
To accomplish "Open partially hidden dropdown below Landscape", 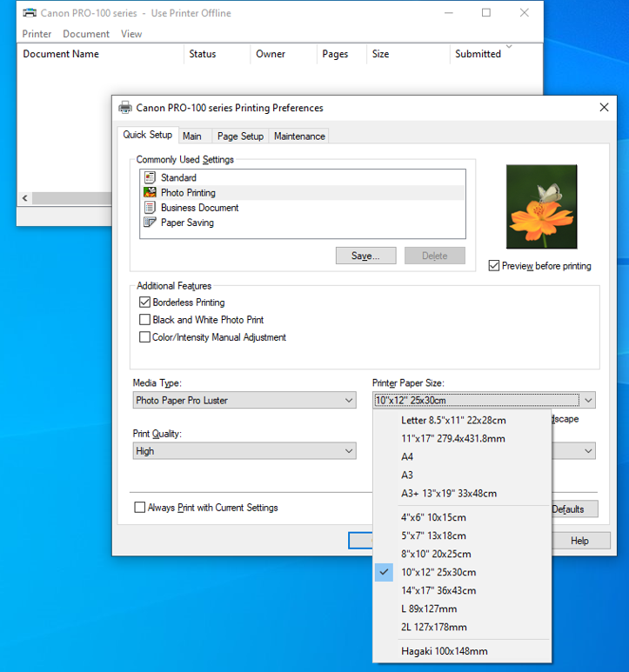I will tap(573, 451).
